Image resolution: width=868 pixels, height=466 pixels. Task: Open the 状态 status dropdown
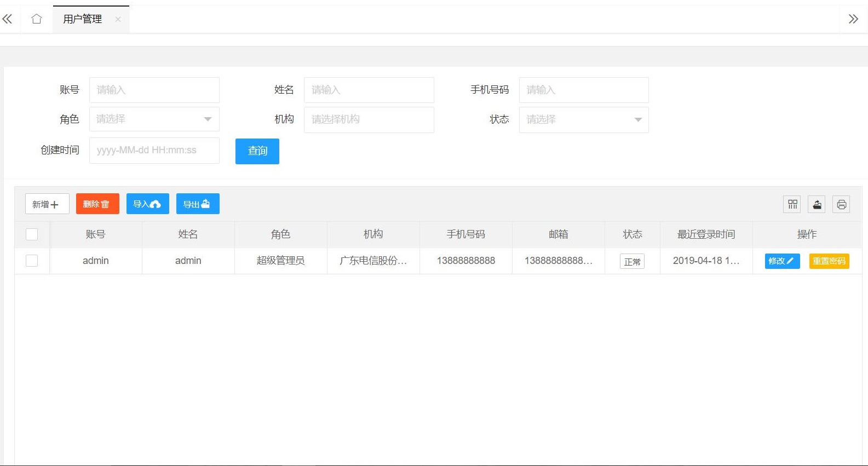coord(584,119)
